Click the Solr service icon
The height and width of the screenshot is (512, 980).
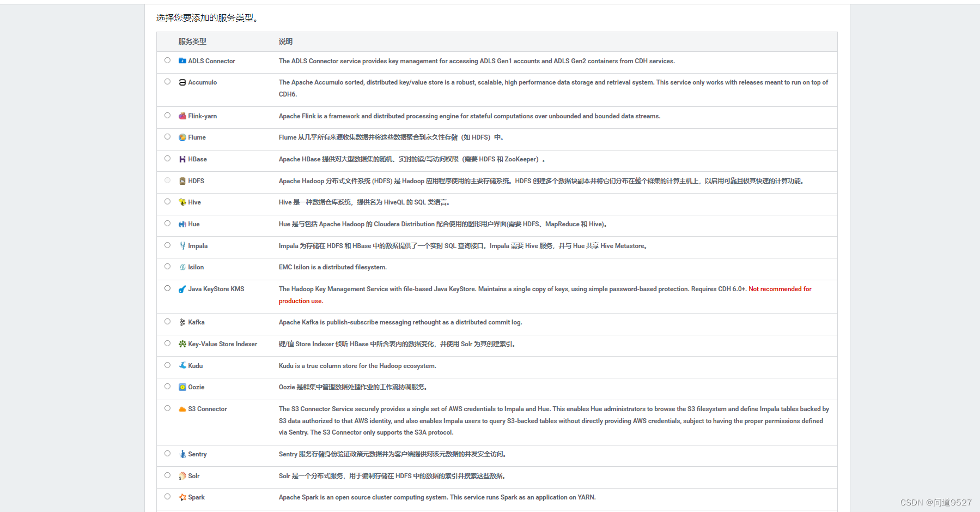182,476
